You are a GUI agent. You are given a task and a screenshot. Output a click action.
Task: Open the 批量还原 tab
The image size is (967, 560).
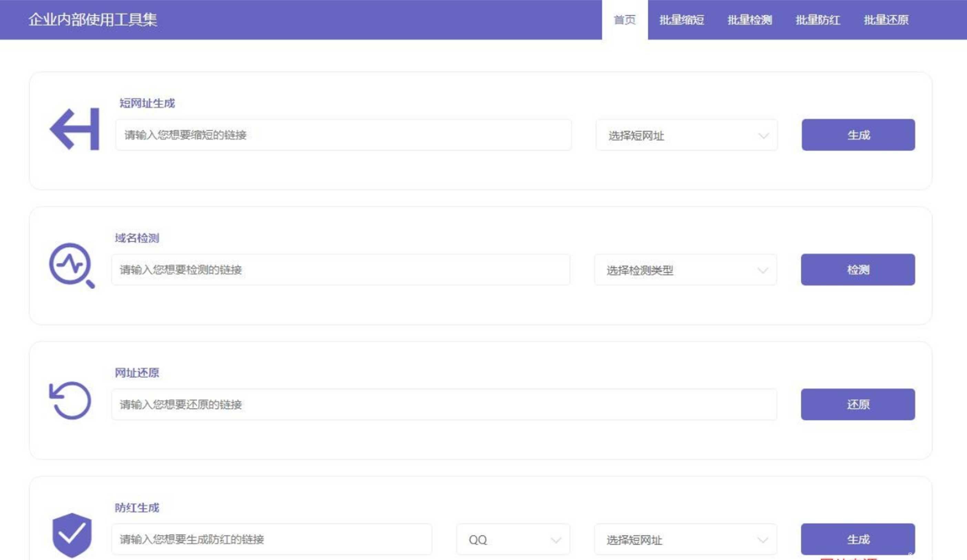point(886,20)
